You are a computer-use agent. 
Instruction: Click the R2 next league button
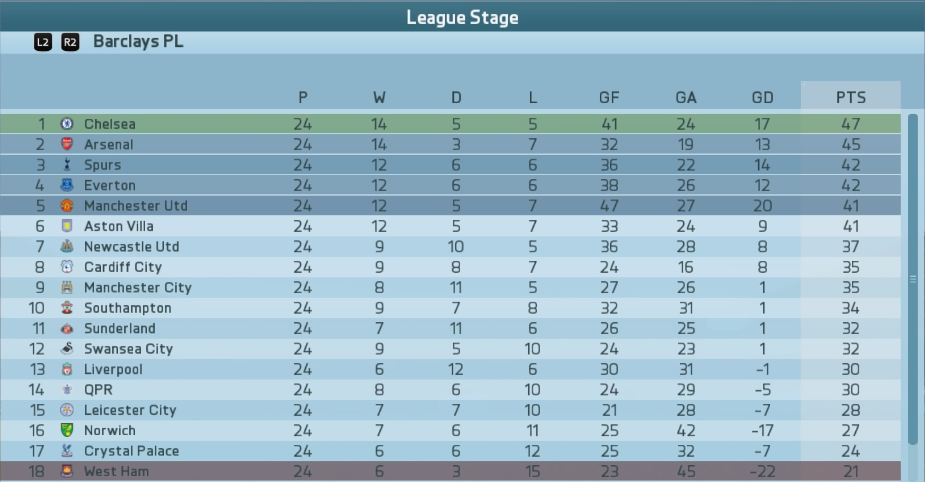[70, 42]
